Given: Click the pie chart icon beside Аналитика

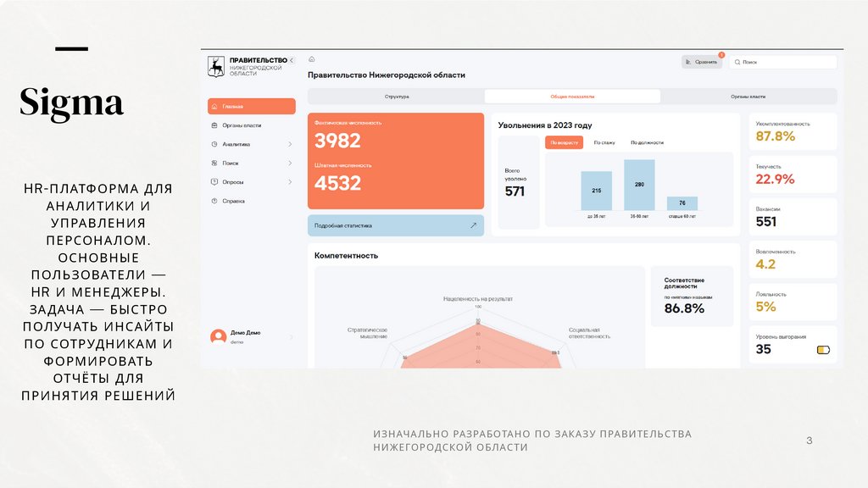Looking at the screenshot, I should [214, 144].
